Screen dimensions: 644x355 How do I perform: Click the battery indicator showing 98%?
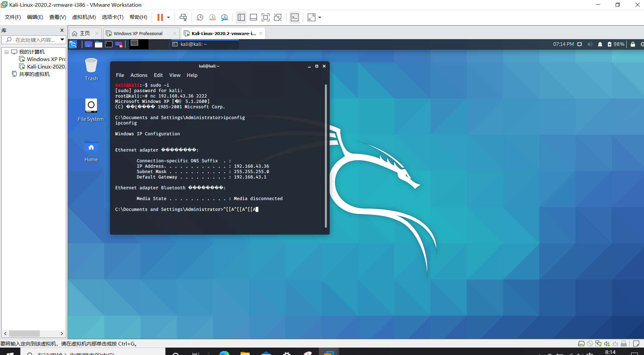pos(616,44)
